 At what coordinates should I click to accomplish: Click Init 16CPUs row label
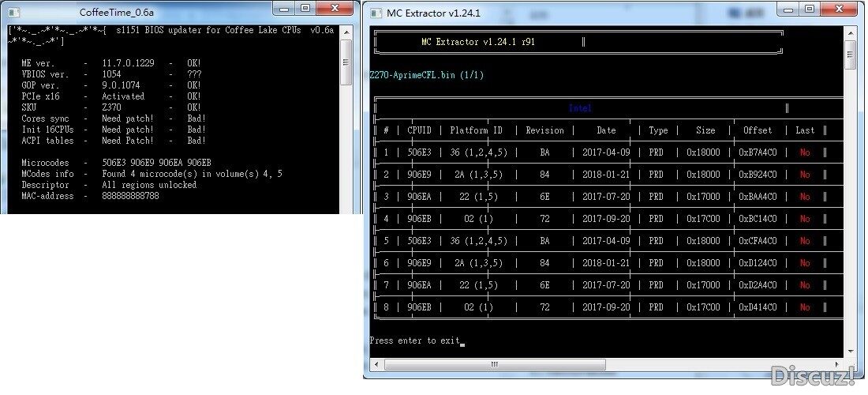click(47, 130)
